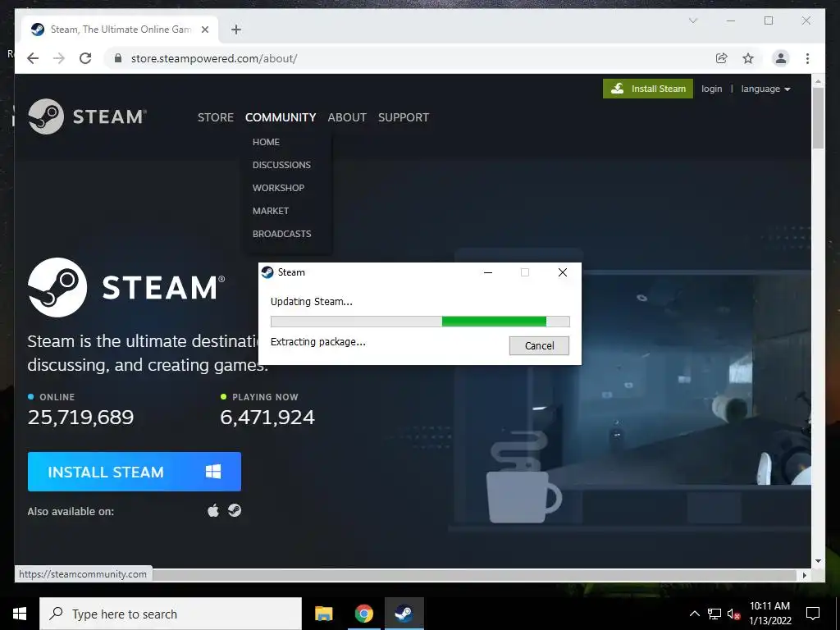Click the horizontal scrollbar right arrow
Screen dimensions: 840x630
click(805, 575)
